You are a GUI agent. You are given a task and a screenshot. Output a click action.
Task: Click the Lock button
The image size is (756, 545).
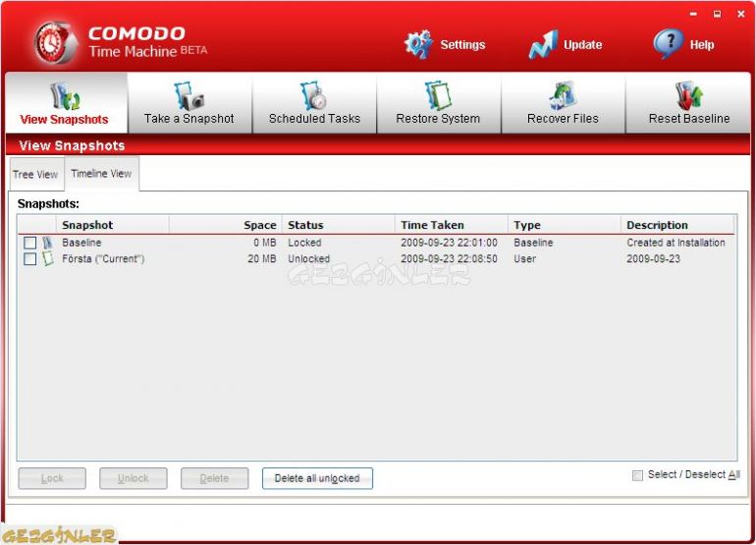(x=52, y=478)
